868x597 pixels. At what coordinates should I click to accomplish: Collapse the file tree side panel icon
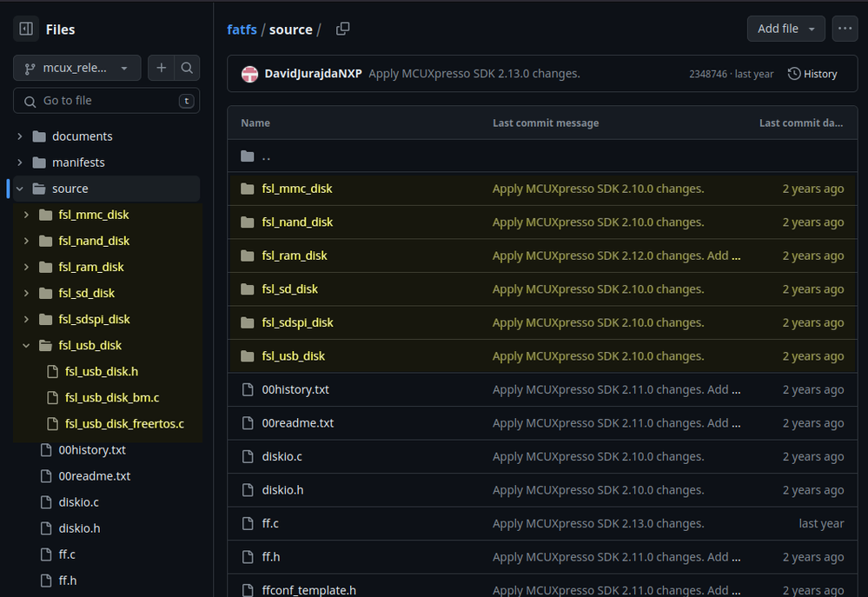pyautogui.click(x=26, y=29)
